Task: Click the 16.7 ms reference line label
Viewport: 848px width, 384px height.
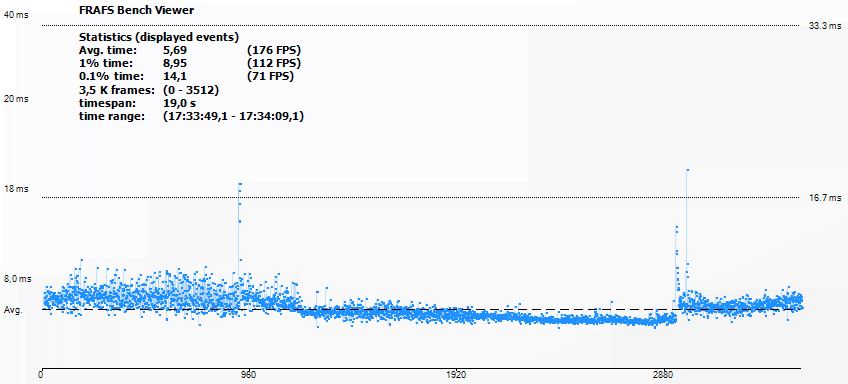Action: [825, 198]
